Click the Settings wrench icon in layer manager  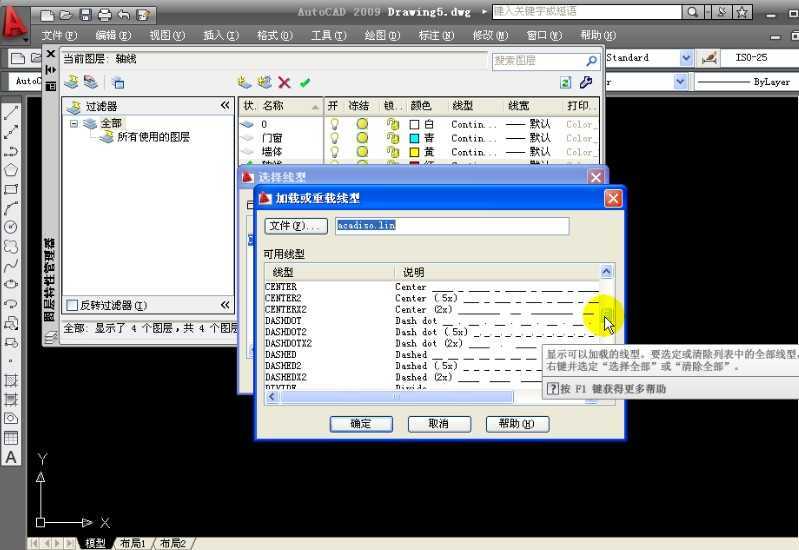coord(585,82)
